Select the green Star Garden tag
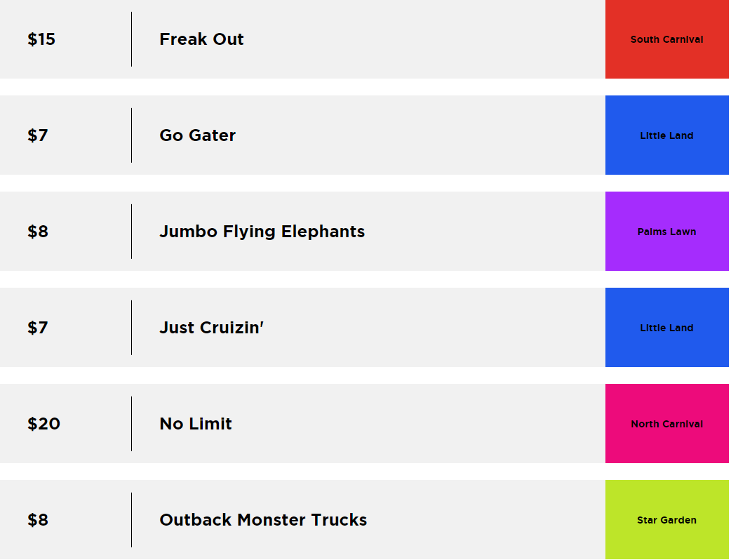The width and height of the screenshot is (731, 560). (x=666, y=520)
